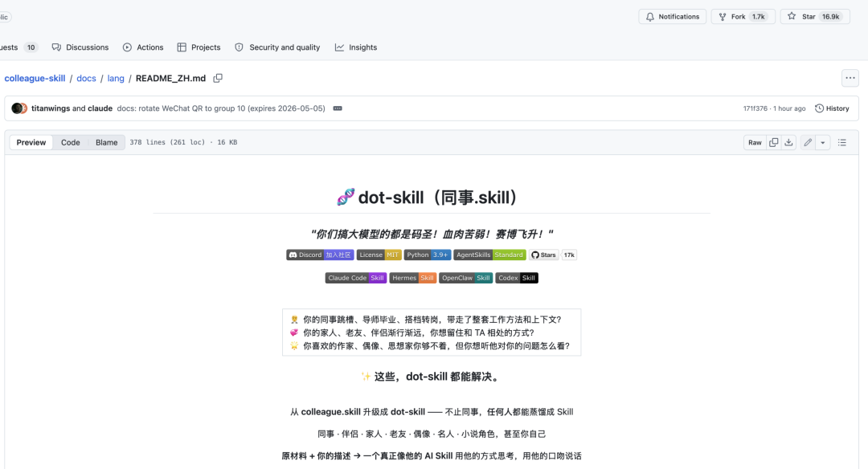Click the '从 colleague.skill 升级成 dot-skill' line
Screen dimensions: 868x469
pos(432,412)
